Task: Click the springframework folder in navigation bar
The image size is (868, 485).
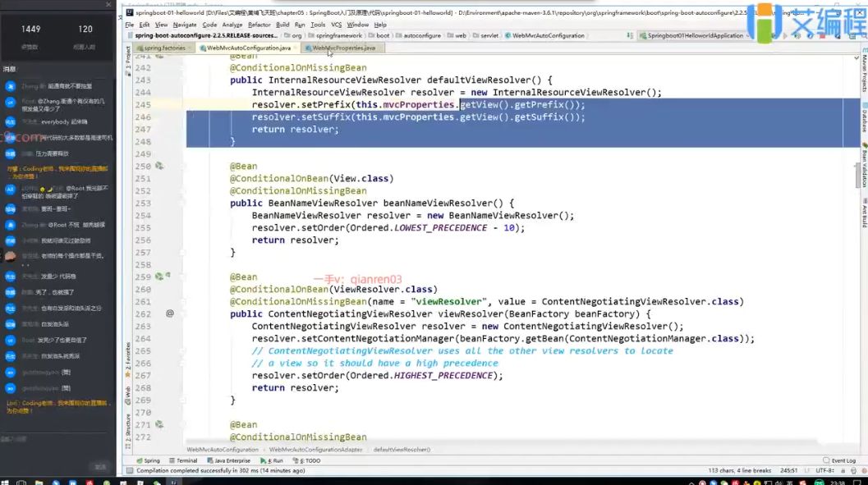Action: (x=336, y=35)
